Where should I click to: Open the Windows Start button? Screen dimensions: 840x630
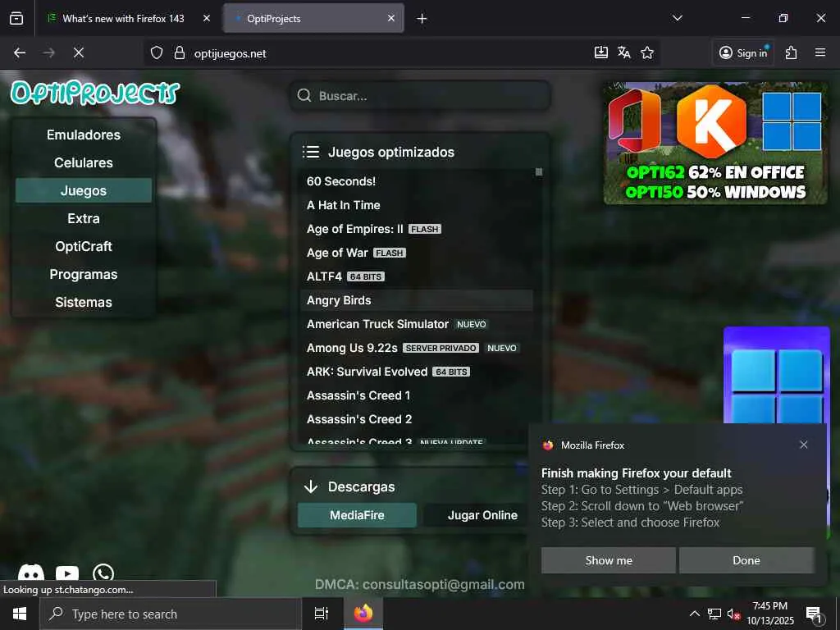[20, 614]
